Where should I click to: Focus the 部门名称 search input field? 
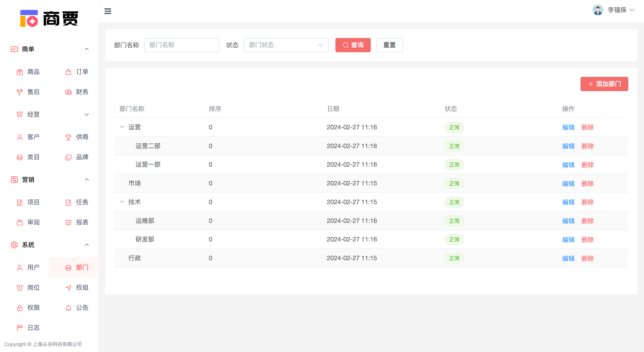pos(182,45)
